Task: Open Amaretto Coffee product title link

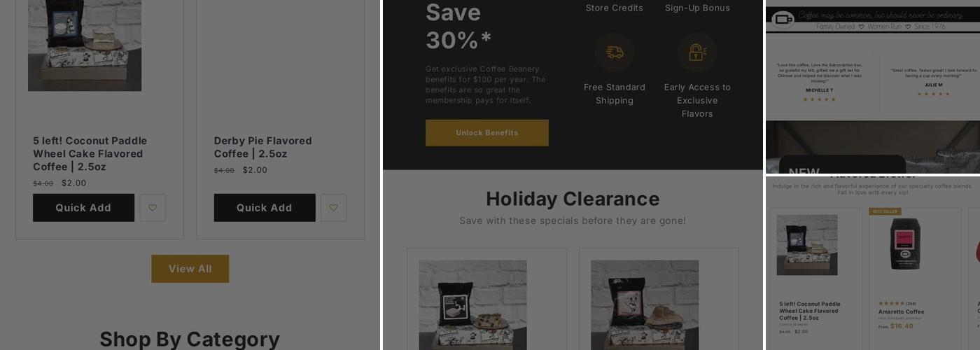Action: pyautogui.click(x=902, y=311)
